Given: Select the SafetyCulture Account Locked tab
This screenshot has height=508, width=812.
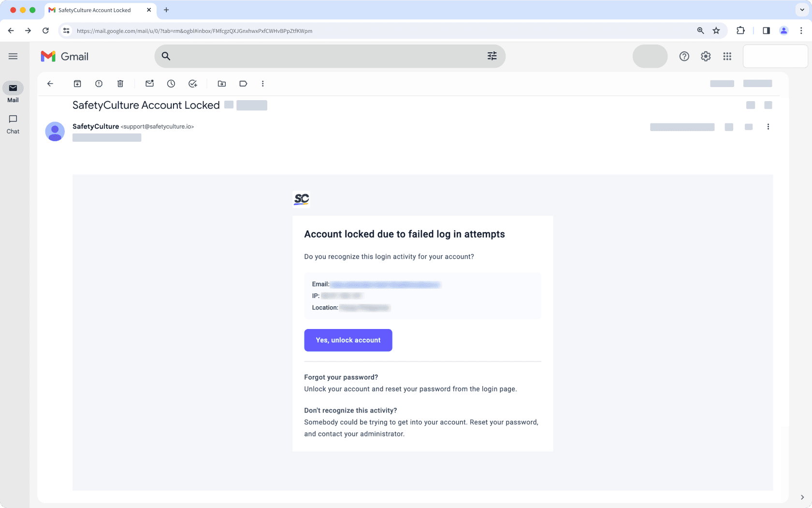Looking at the screenshot, I should tap(94, 10).
